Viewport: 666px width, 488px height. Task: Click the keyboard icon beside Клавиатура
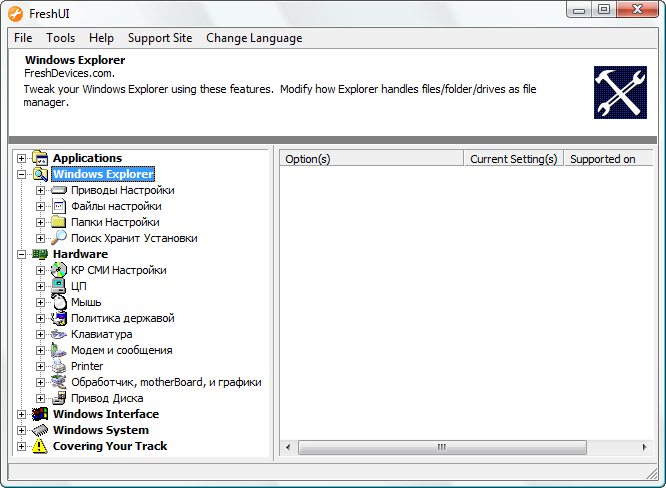click(x=59, y=334)
